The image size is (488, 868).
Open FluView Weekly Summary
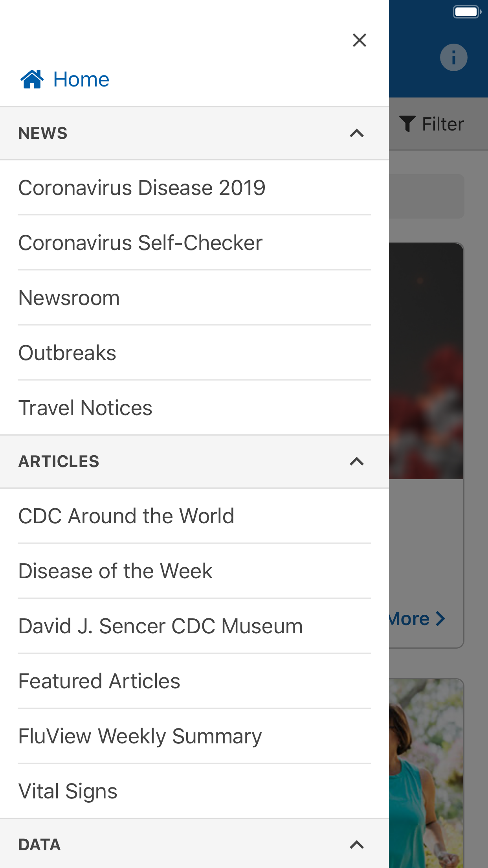[140, 736]
